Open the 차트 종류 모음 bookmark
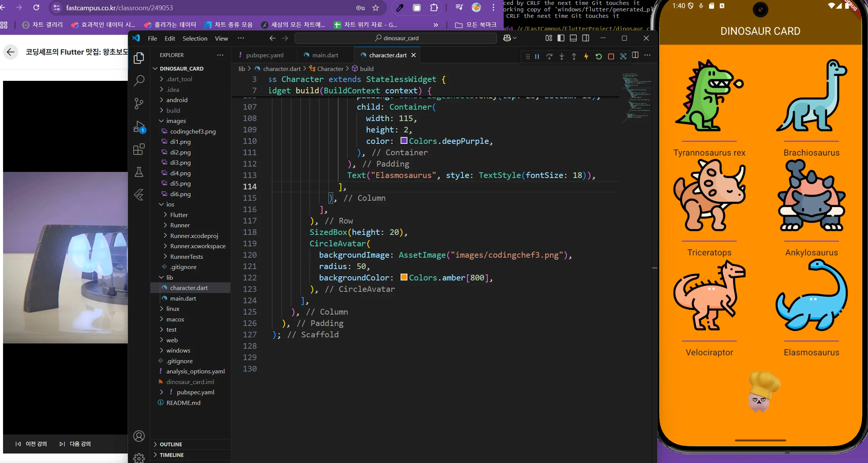 pyautogui.click(x=229, y=25)
